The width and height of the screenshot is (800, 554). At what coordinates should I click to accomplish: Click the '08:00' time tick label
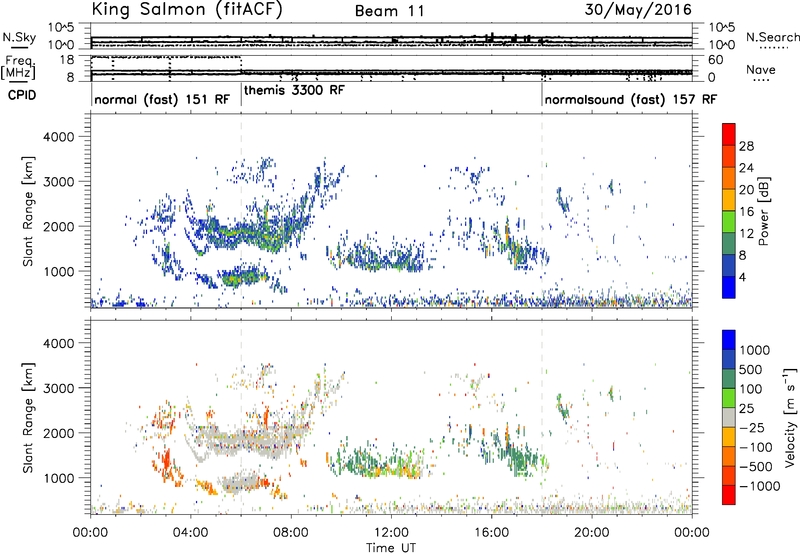point(291,533)
